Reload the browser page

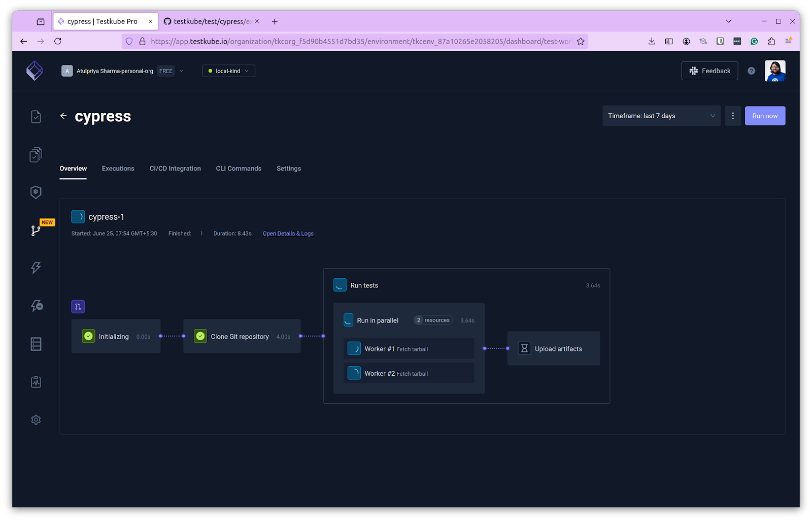pyautogui.click(x=58, y=41)
